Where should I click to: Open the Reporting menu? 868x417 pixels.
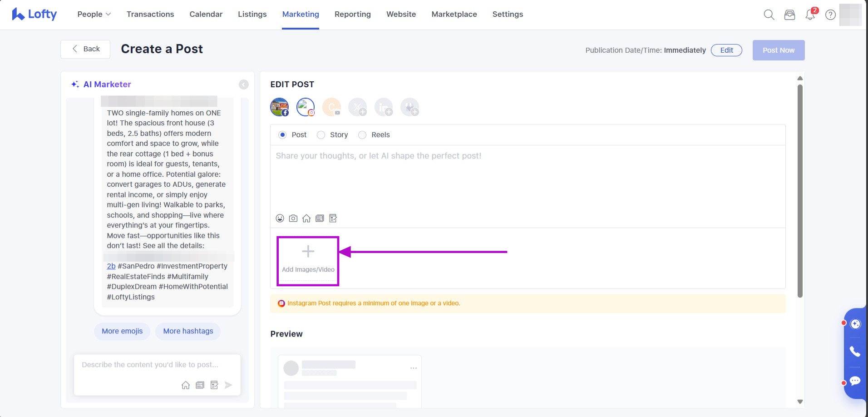coord(352,14)
